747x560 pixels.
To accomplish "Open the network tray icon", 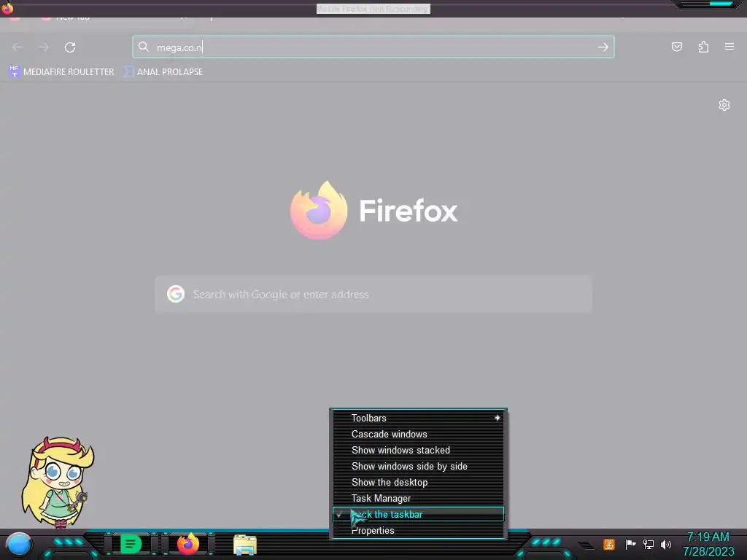I will [x=649, y=544].
